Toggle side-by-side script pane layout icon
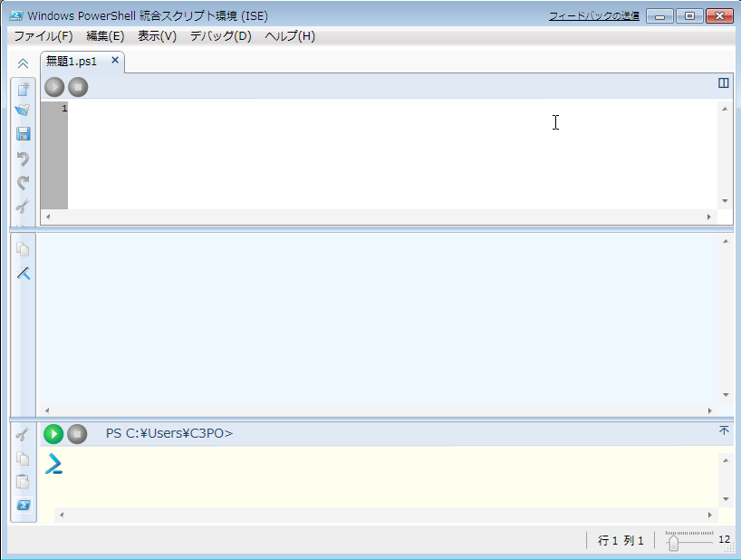The height and width of the screenshot is (560, 741). coord(723,83)
